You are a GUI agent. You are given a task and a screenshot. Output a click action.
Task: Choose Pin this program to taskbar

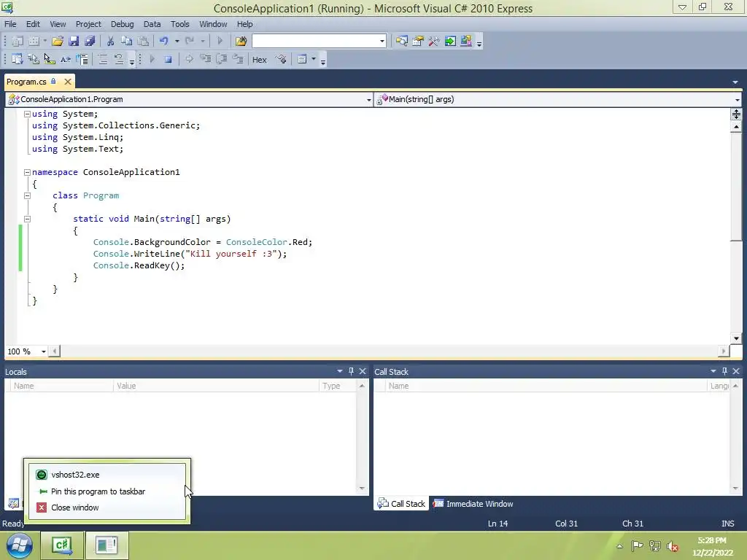coord(107,491)
